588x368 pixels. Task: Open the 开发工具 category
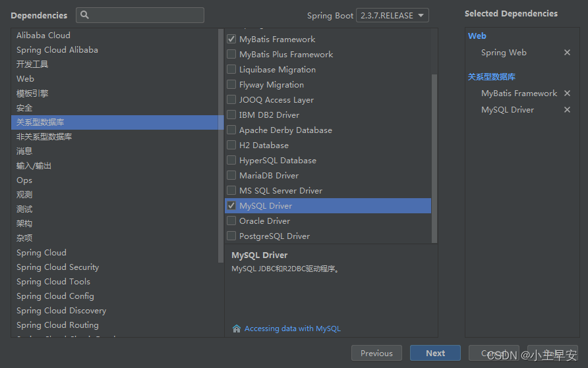point(115,65)
